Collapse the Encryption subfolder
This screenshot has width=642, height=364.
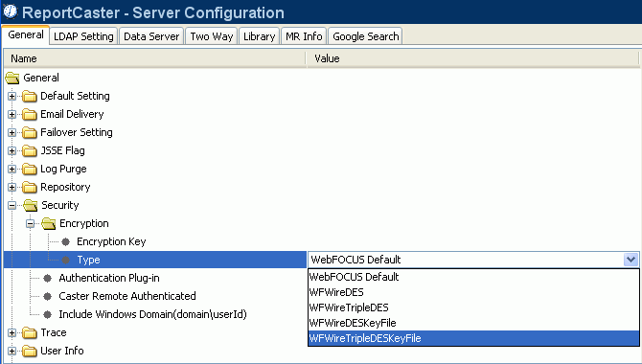click(x=31, y=223)
